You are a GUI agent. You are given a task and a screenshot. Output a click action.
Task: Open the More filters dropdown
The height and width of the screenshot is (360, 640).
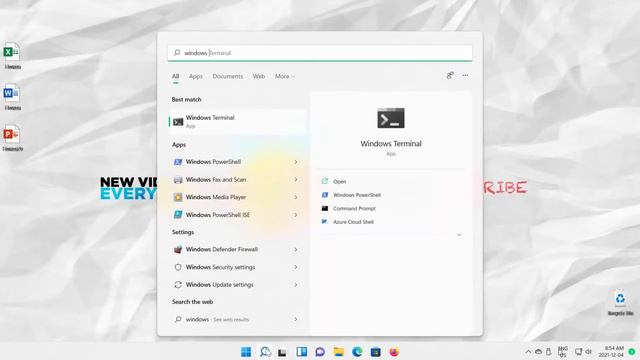point(284,76)
